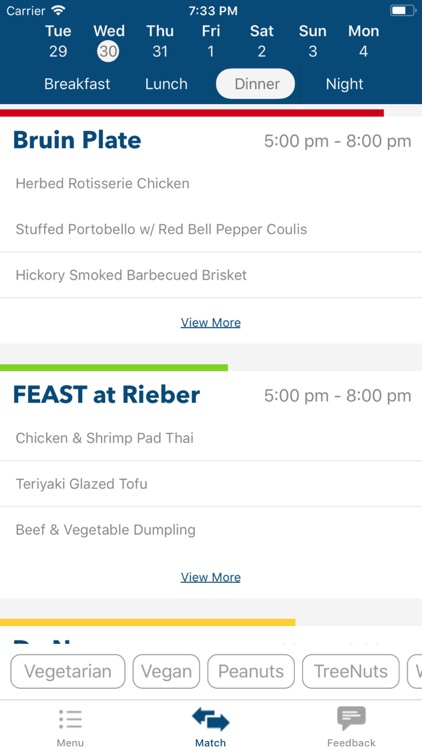
Task: Select Thu 31 in date bar
Action: [160, 42]
